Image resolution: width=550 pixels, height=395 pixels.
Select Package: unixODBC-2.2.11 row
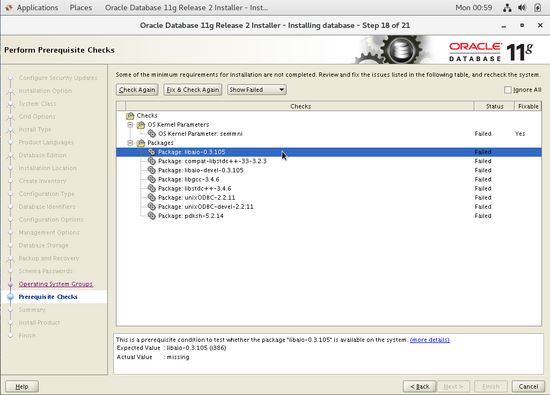pos(329,198)
